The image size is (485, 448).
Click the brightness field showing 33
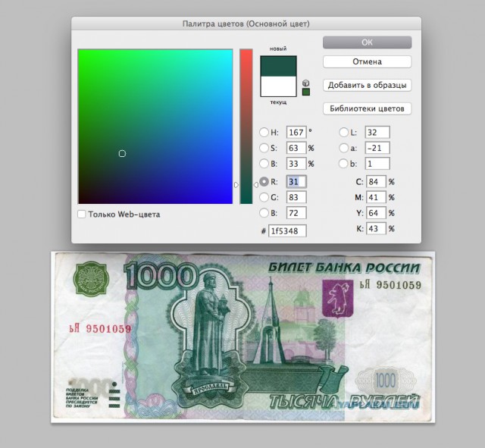tap(296, 164)
